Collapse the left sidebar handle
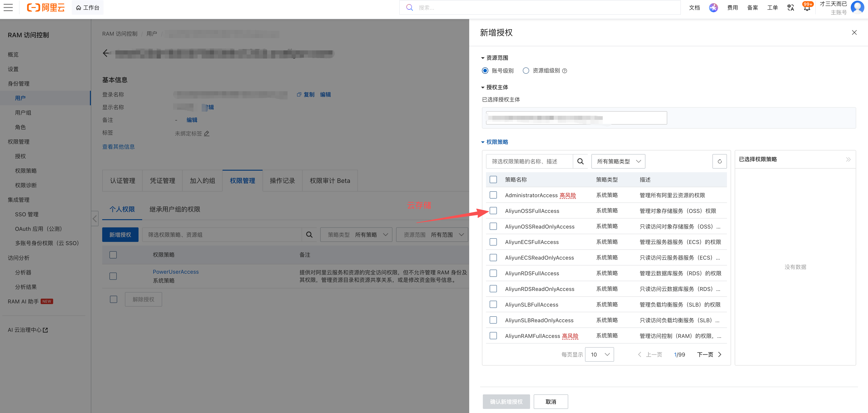The height and width of the screenshot is (413, 868). [95, 219]
